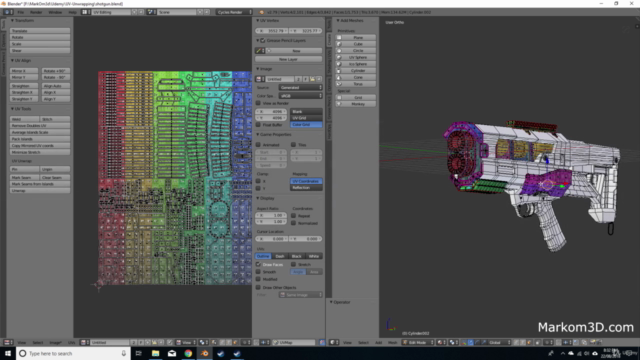Open the Mail app from the taskbar
The image size is (640, 360).
point(172,353)
